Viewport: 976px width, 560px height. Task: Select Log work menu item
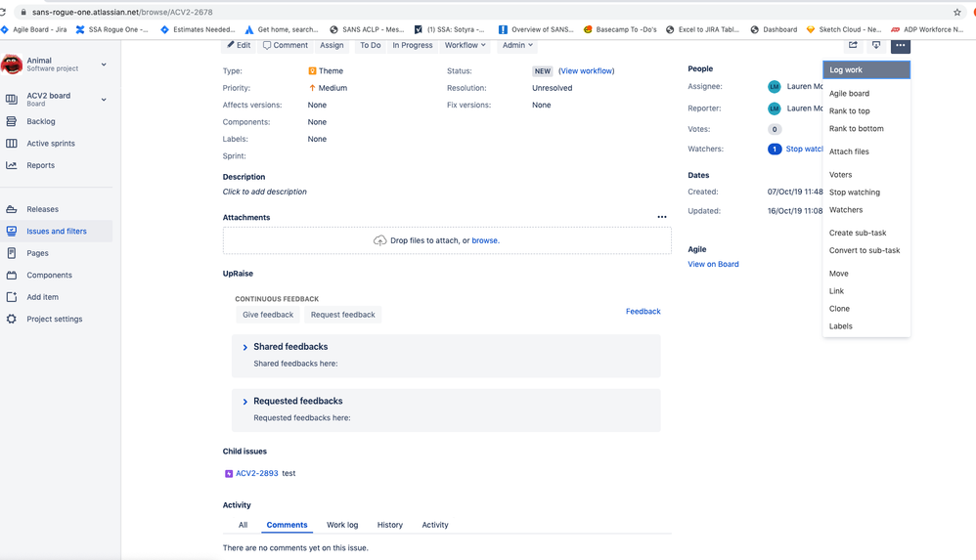(x=865, y=69)
